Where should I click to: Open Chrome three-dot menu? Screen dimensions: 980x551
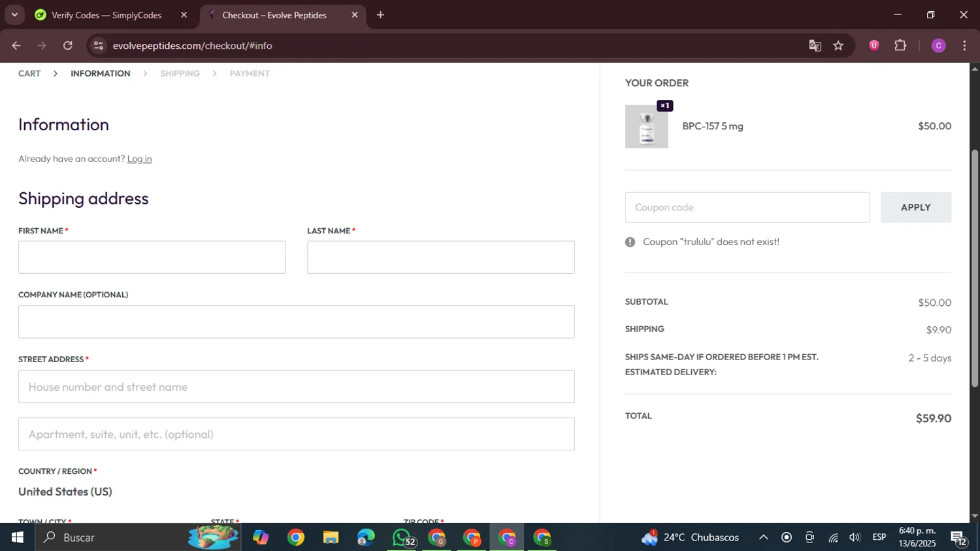(964, 46)
